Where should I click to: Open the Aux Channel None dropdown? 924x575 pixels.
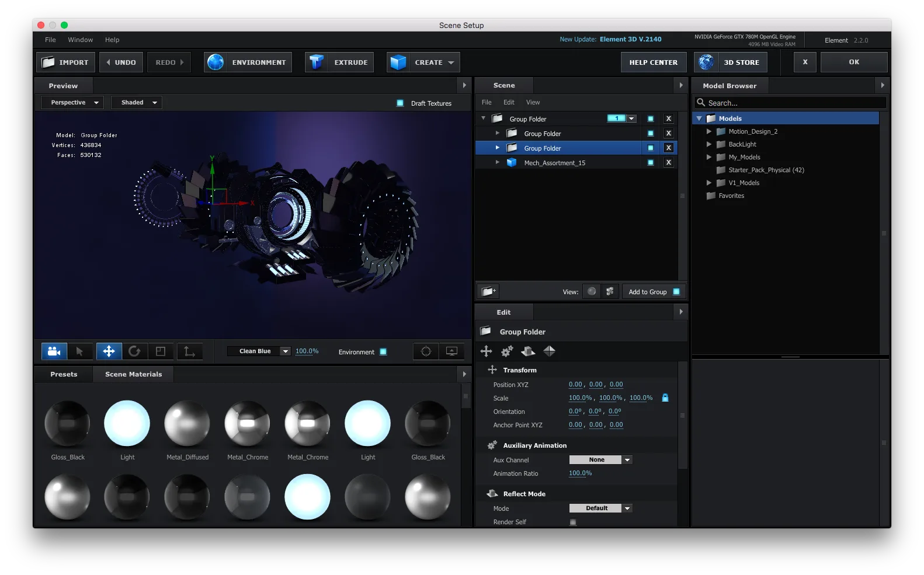[600, 459]
